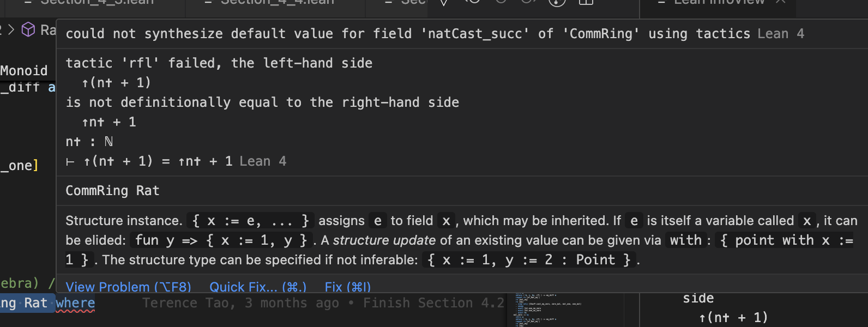Open the Ra breadcrumb symbol dropdown
Viewport: 868px width, 327px height.
(48, 30)
